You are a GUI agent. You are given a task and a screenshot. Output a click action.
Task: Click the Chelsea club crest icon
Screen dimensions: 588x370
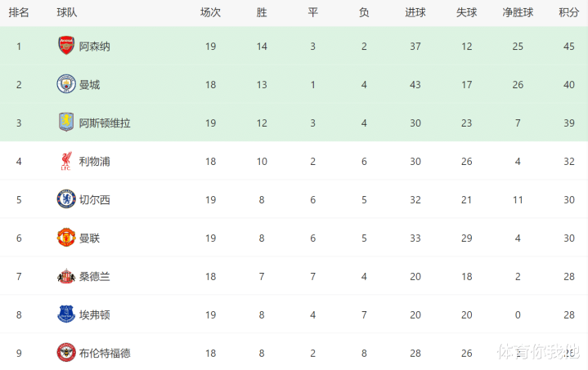66,199
